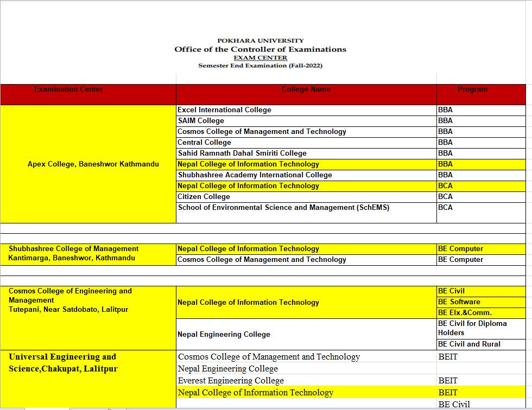Click the Cosmos College of Engineering center cell
This screenshot has width=532, height=410.
[x=88, y=318]
